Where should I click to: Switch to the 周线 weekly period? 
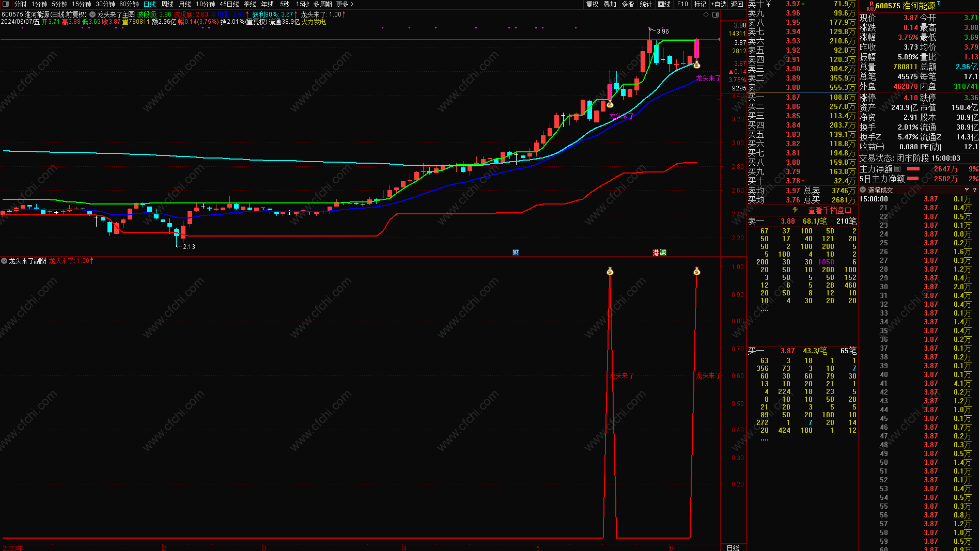[167, 4]
